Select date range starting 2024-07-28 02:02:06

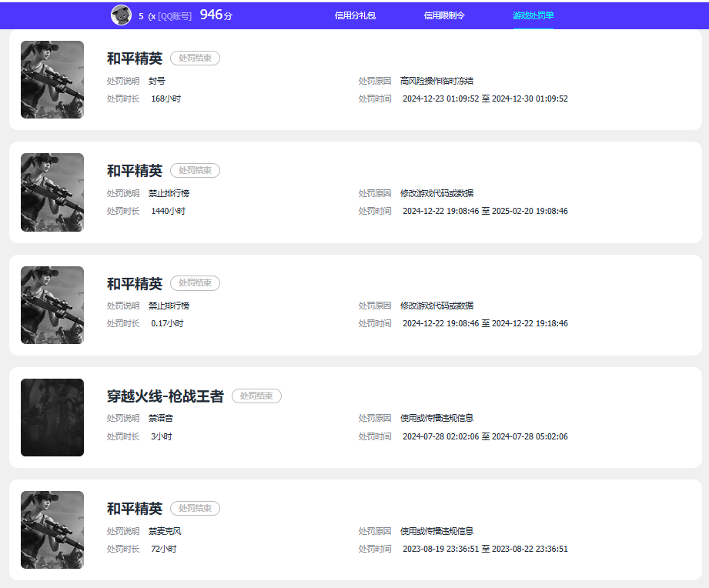(x=485, y=436)
